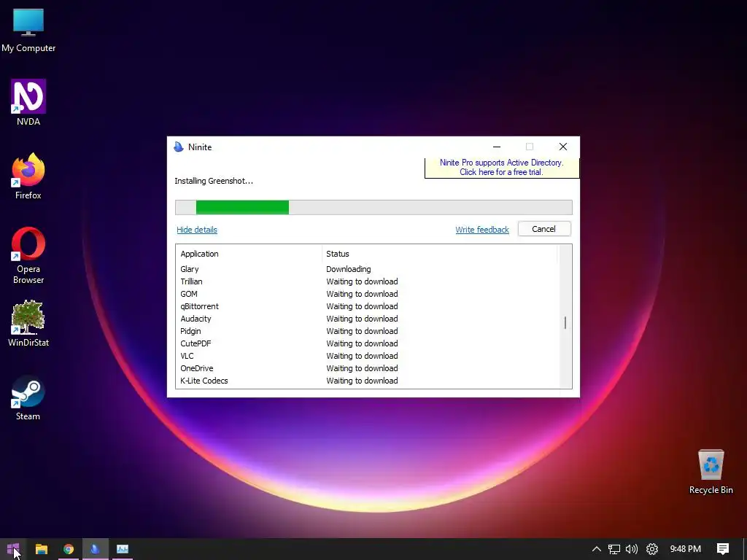Open the settings gear in the tray
The width and height of the screenshot is (747, 560).
point(651,549)
